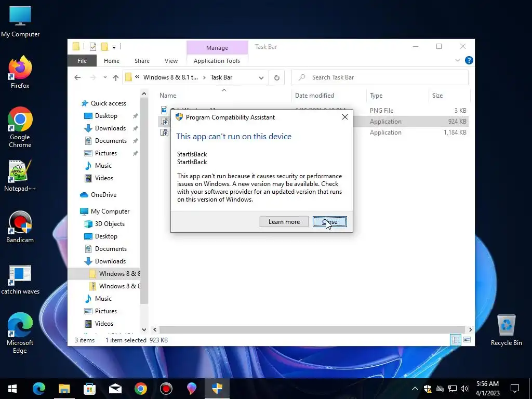Select My Computer in navigation pane
Image resolution: width=532 pixels, height=399 pixels.
[x=110, y=211]
